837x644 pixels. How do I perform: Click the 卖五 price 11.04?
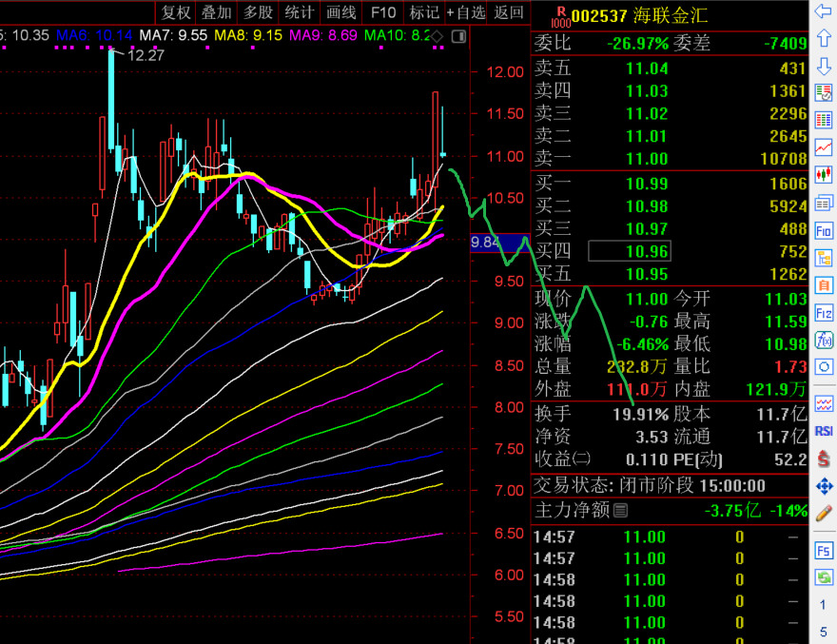[x=647, y=68]
